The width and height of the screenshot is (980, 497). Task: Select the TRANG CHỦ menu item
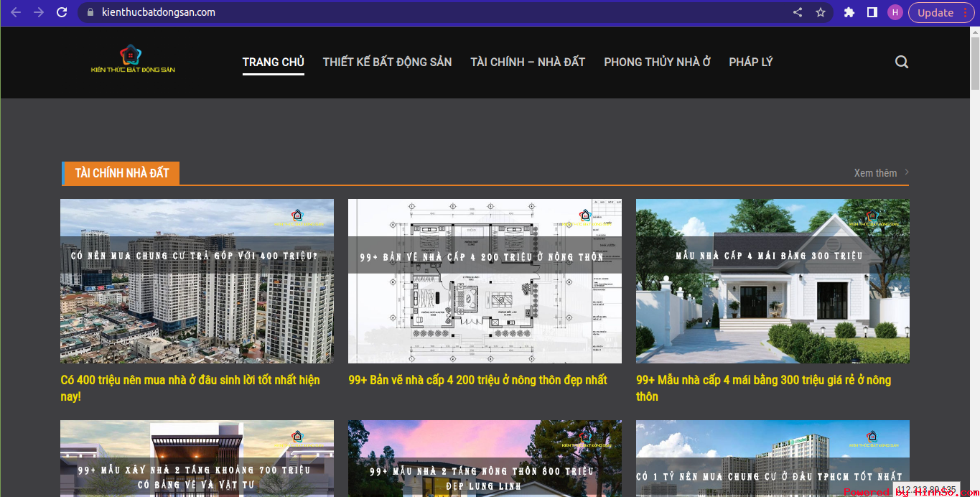[x=274, y=62]
